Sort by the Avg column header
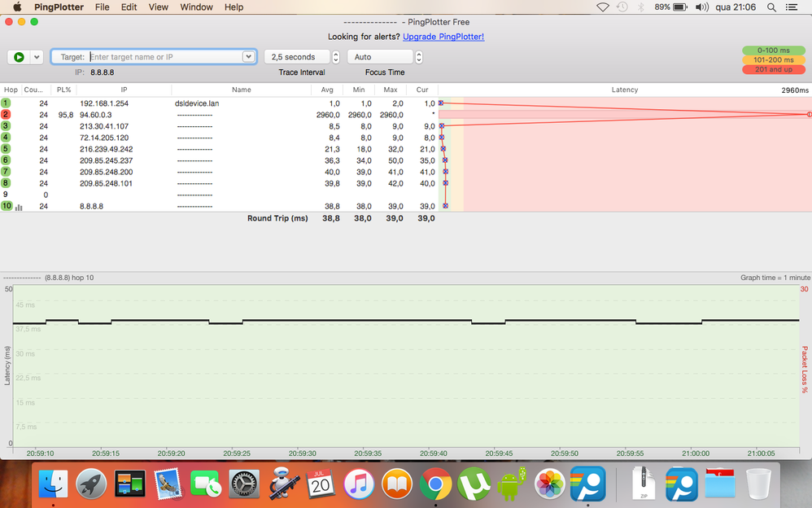The height and width of the screenshot is (508, 812). [327, 90]
